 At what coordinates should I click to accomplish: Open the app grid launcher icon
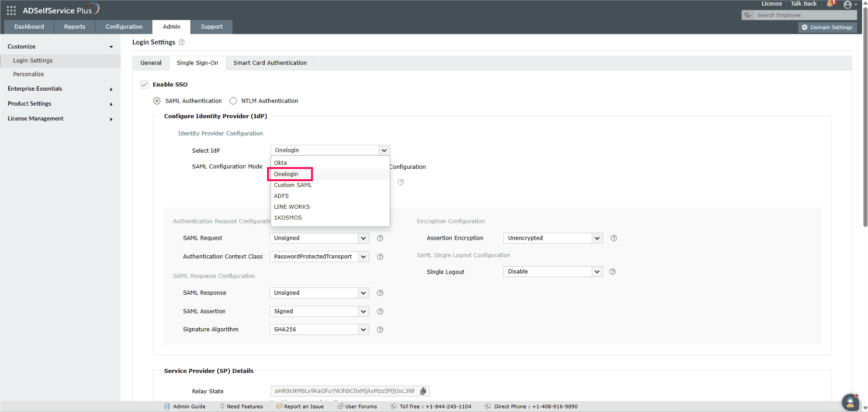coord(11,10)
